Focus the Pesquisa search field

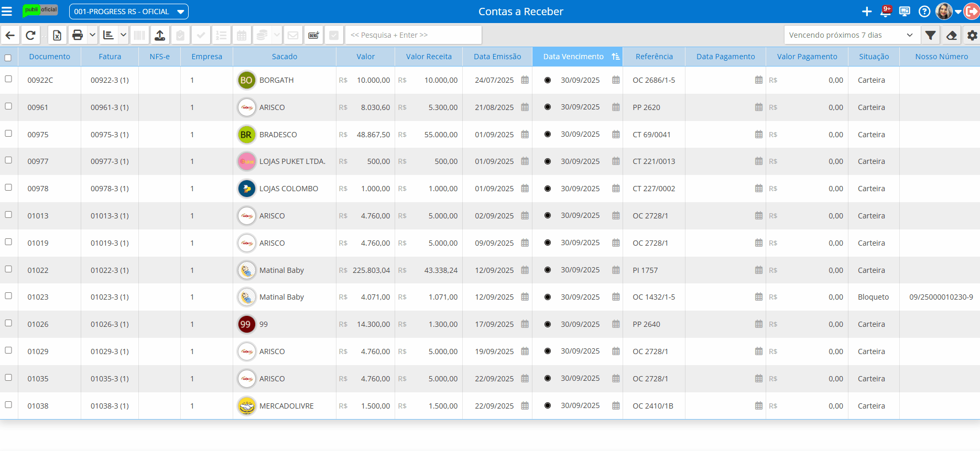[413, 35]
